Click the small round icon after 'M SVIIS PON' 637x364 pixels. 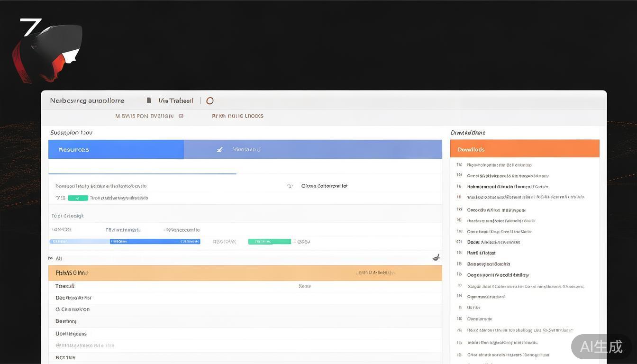click(x=181, y=116)
